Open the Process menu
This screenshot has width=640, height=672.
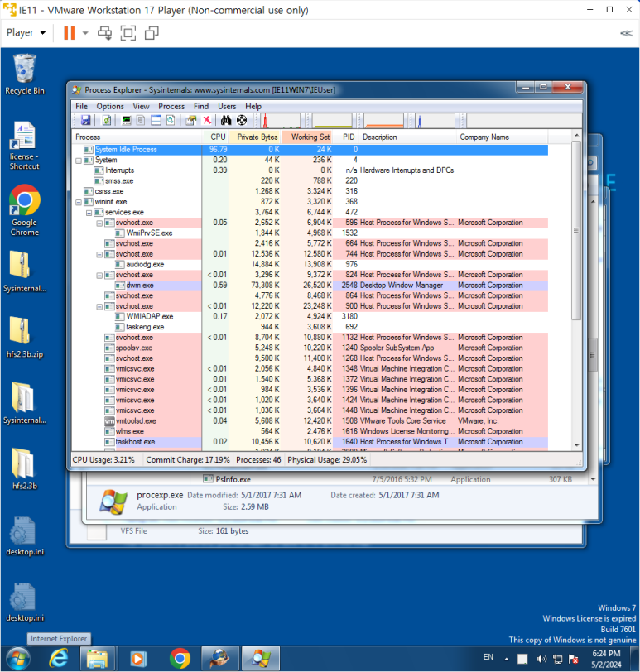click(171, 106)
